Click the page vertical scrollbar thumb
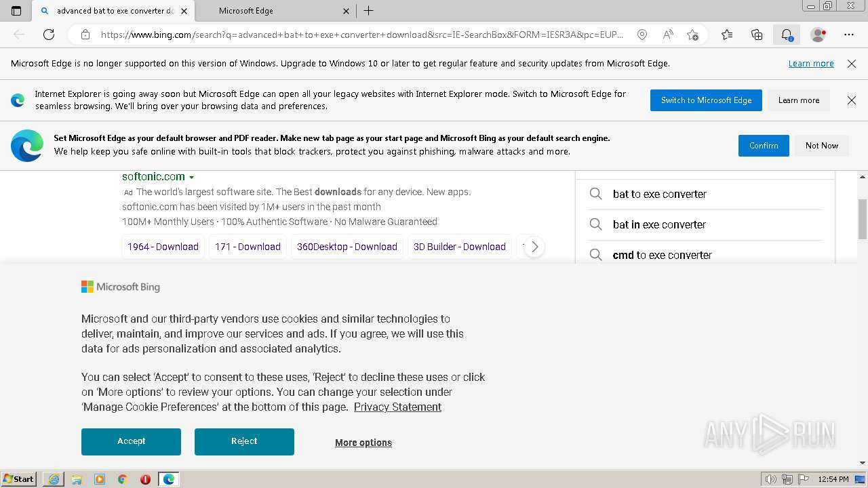Screen dimensions: 868x488 [x=862, y=219]
